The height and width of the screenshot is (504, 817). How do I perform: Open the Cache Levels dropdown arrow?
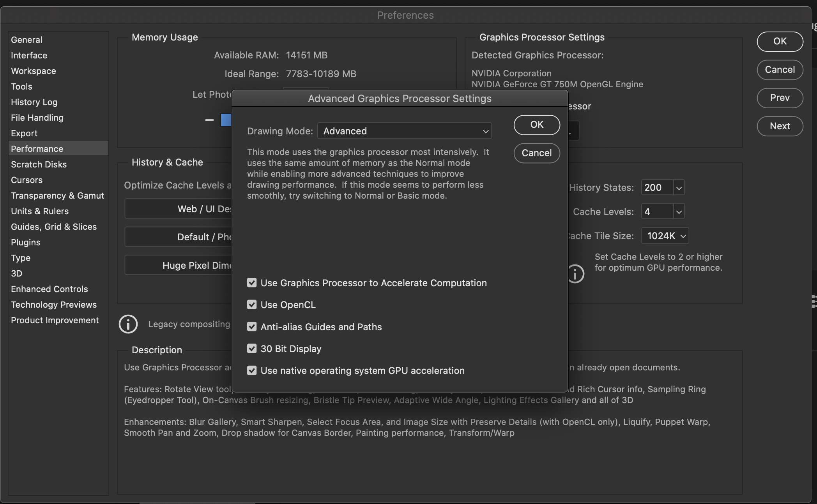(679, 211)
